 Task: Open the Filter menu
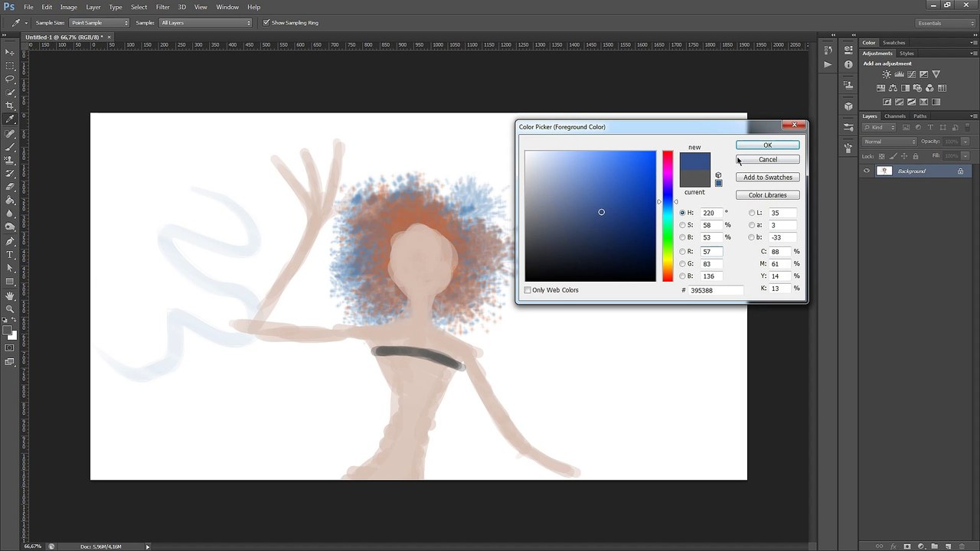[163, 7]
